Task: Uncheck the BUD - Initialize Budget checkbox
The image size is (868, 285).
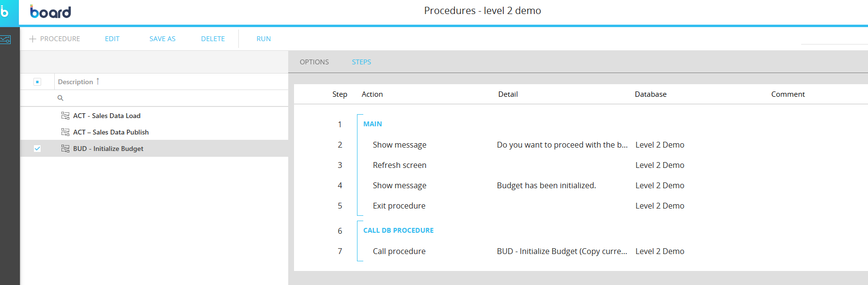Action: (x=37, y=149)
